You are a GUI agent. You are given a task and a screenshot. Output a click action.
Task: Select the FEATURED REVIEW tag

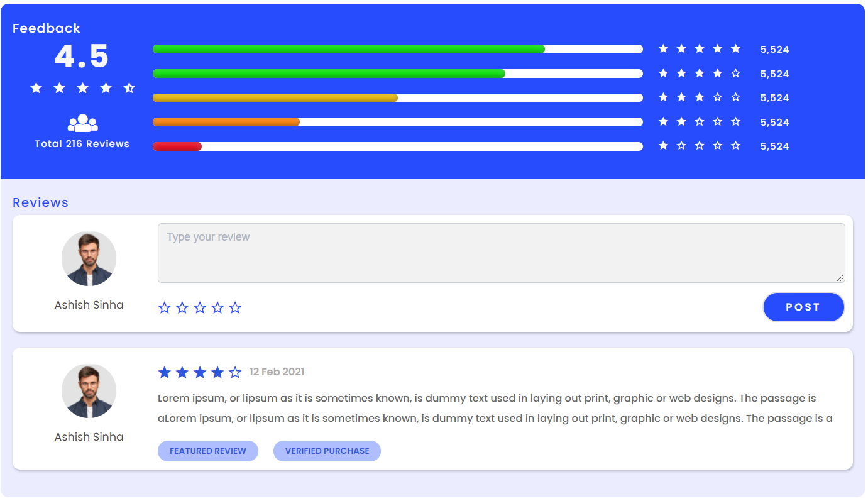coord(208,451)
